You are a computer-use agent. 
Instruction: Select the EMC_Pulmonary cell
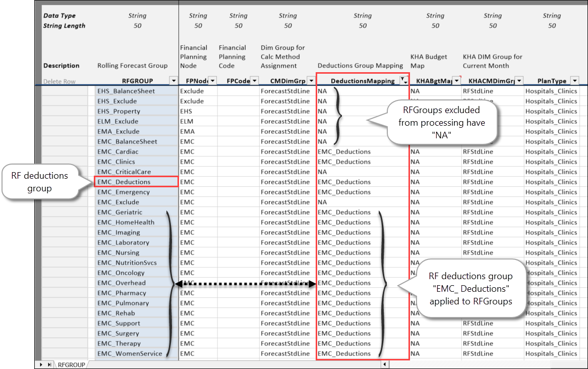pos(136,303)
